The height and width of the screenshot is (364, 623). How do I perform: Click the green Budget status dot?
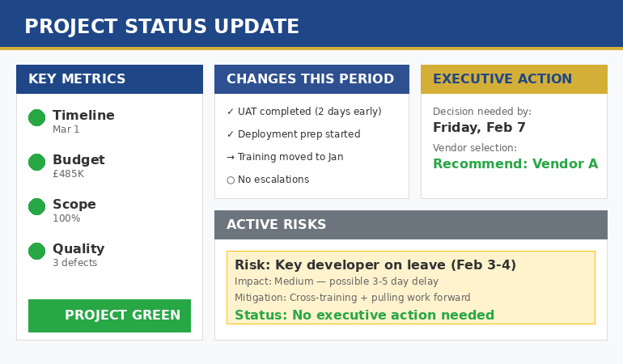(36, 163)
